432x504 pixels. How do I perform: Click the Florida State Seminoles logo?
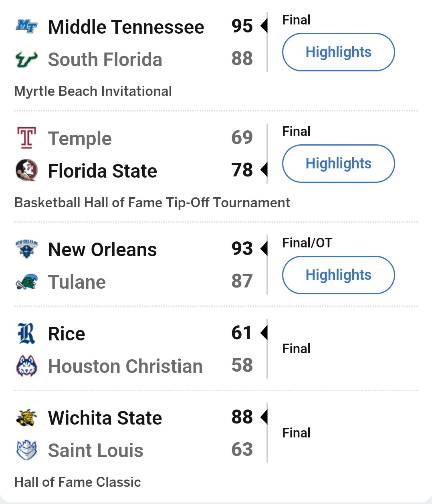(x=26, y=170)
